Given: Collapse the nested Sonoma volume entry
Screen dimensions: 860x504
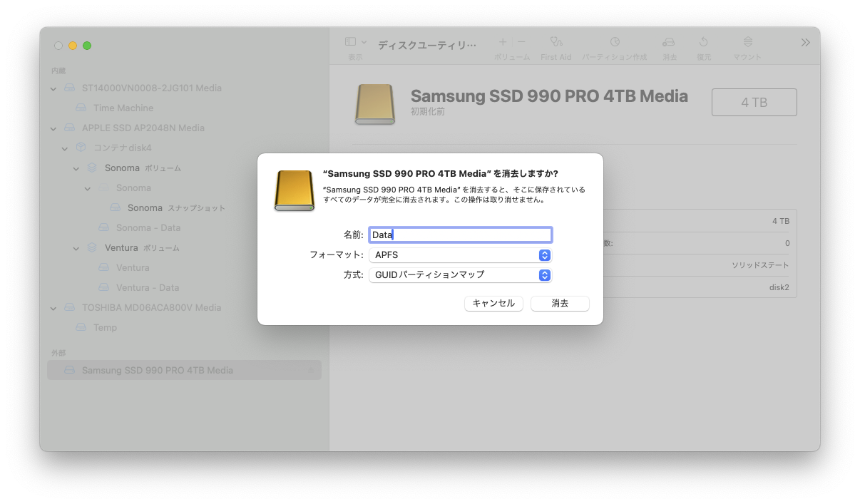Looking at the screenshot, I should pos(88,188).
